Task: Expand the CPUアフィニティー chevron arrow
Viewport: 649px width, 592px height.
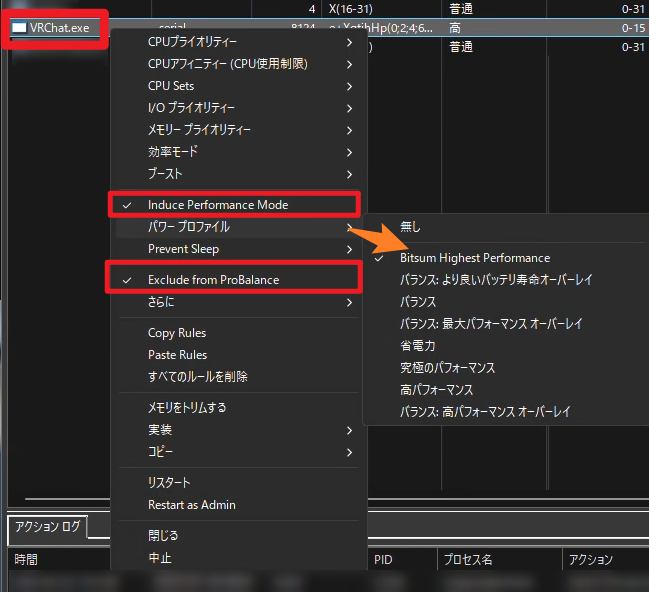Action: 349,64
